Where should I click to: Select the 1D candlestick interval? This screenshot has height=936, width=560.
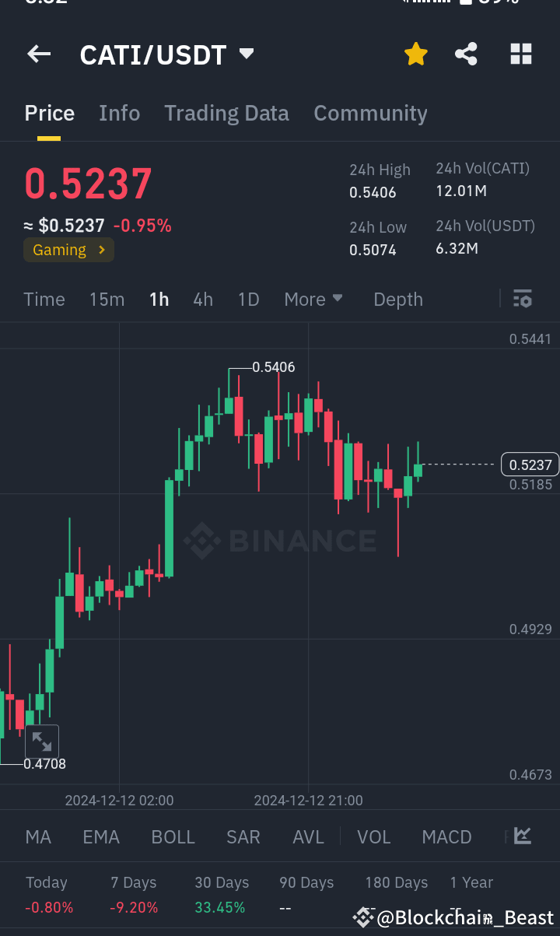[248, 299]
